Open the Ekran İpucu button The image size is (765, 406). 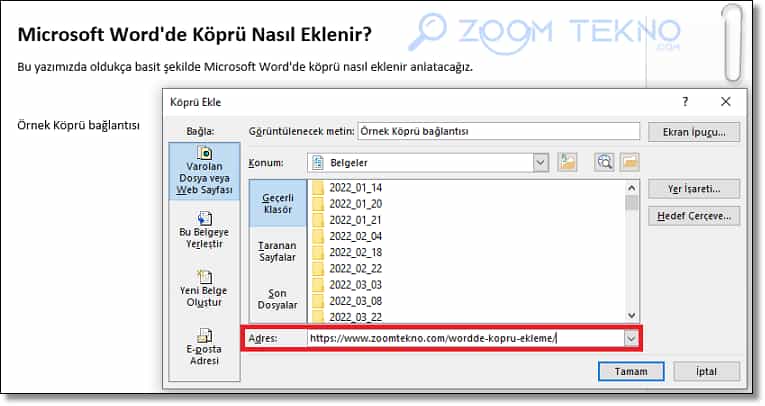tap(694, 132)
